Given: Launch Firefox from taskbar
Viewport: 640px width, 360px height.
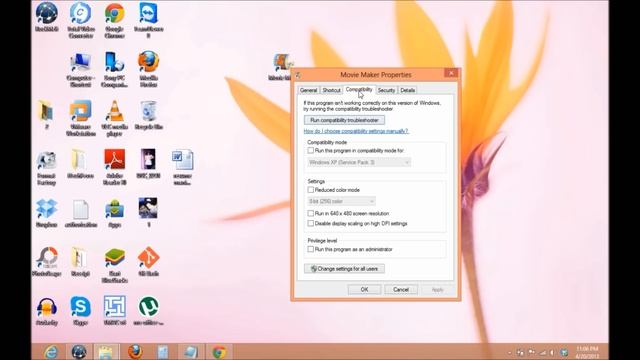Looking at the screenshot, I should 135,351.
